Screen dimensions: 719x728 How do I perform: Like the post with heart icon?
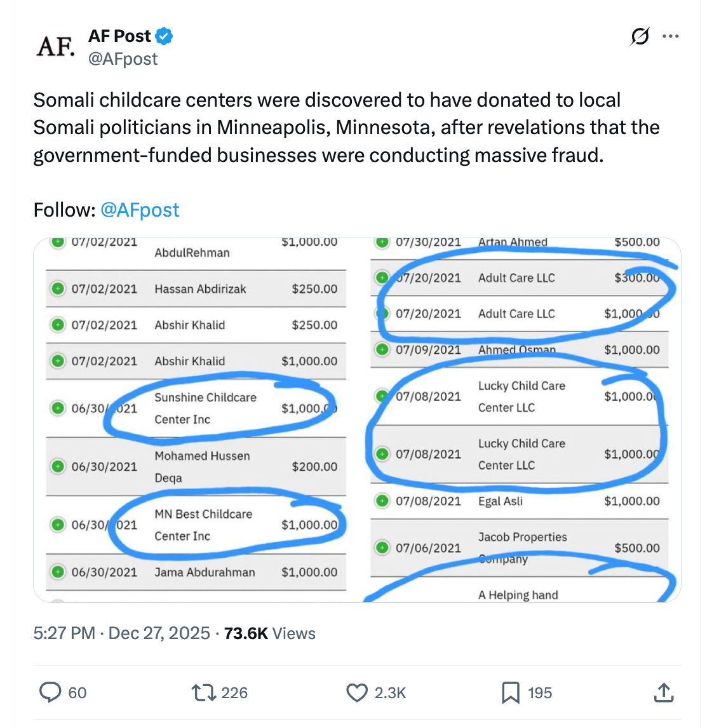pos(357,692)
